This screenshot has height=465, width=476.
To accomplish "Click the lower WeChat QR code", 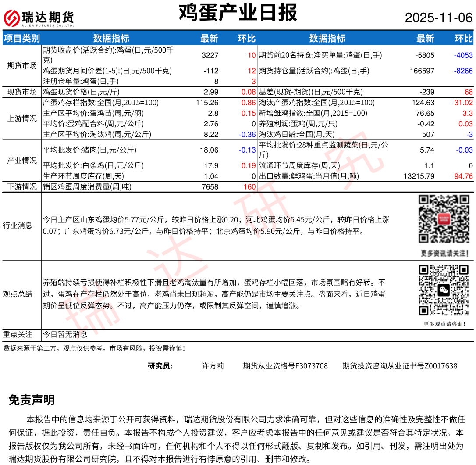I will click(x=444, y=290).
